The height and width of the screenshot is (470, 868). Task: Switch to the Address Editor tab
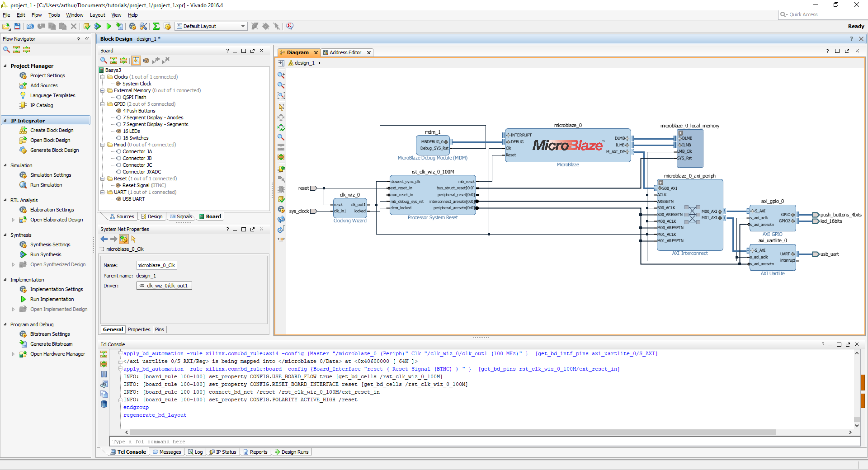click(x=345, y=52)
